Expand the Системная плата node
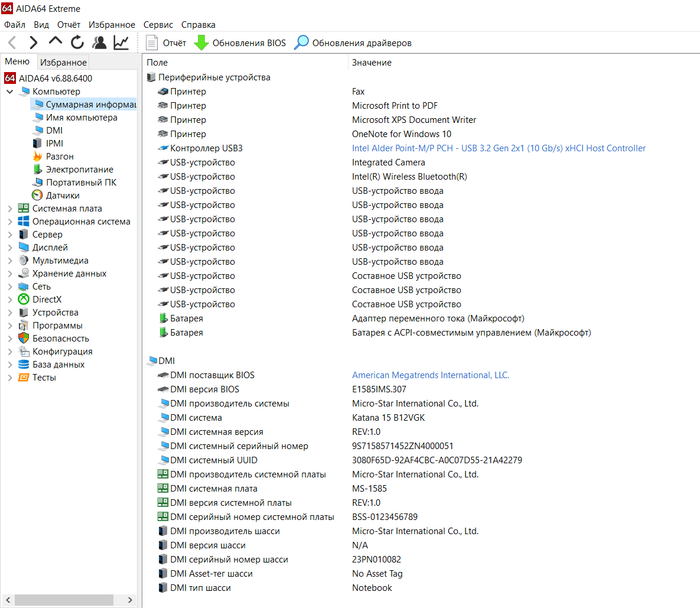The image size is (700, 608). coord(10,209)
